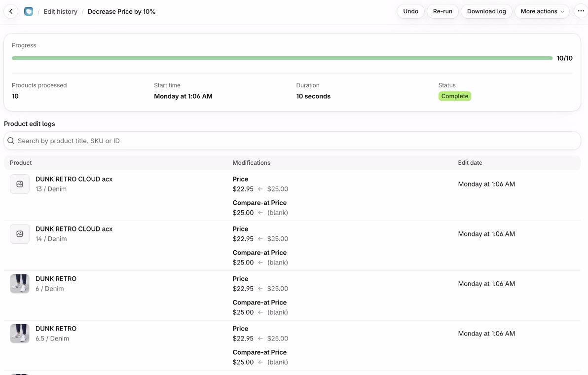The width and height of the screenshot is (588, 375).
Task: Open the blue app logo icon
Action: (x=29, y=11)
